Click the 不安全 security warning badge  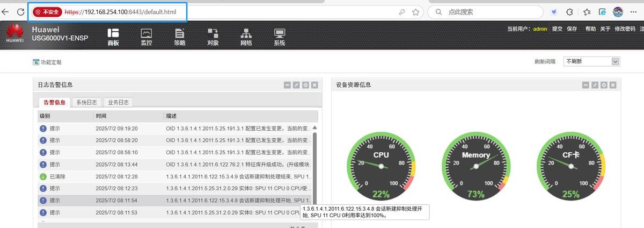[x=47, y=11]
